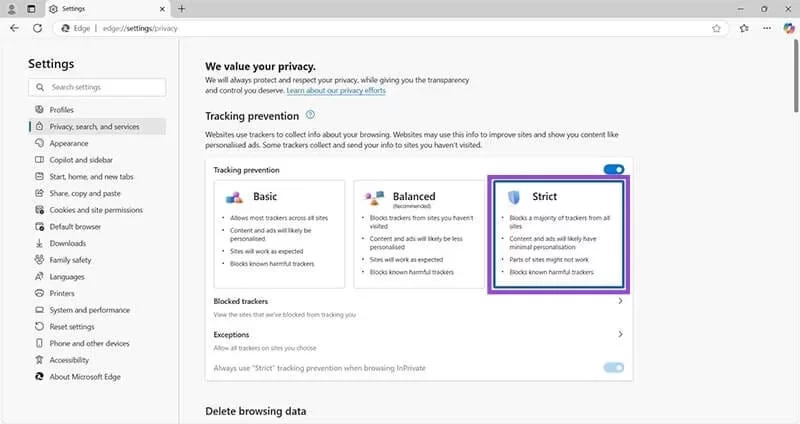
Task: Go to the Appearance settings page
Action: pos(69,143)
